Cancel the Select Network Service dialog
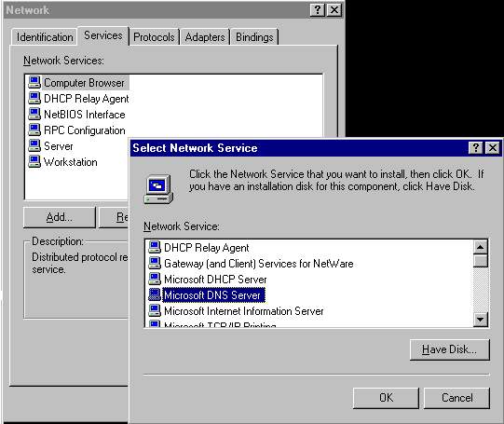This screenshot has width=504, height=424. tap(456, 398)
